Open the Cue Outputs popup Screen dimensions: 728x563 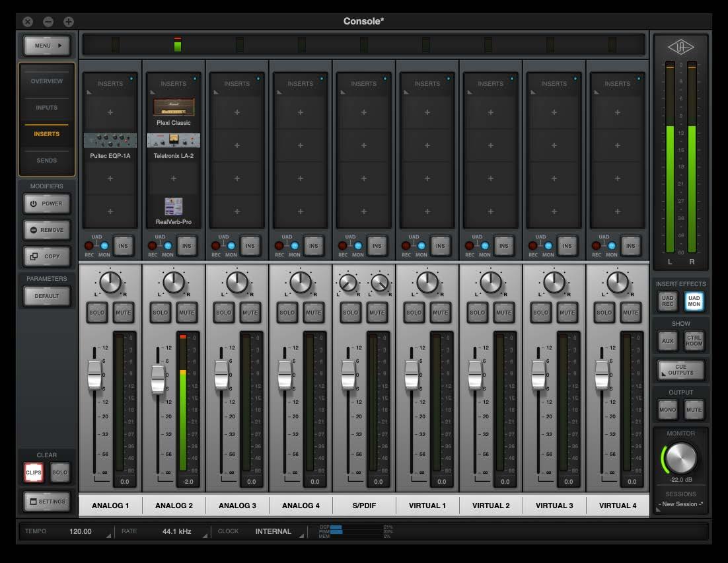coord(680,370)
